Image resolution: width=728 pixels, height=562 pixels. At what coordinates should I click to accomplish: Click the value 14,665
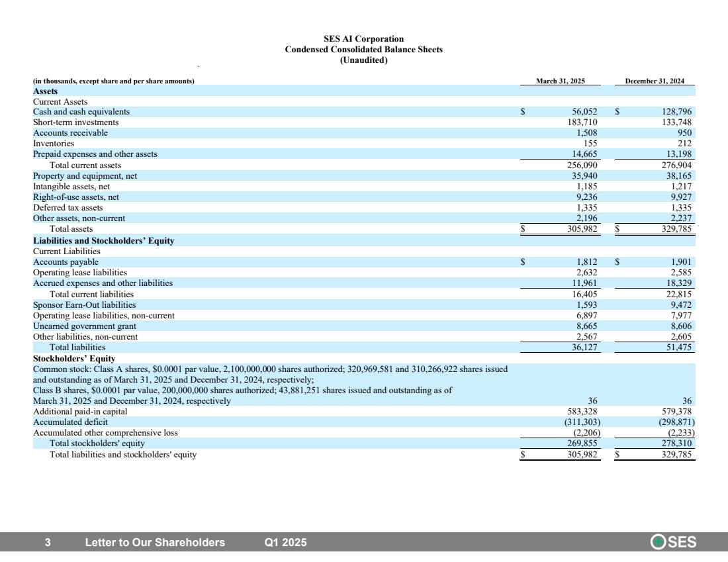[584, 154]
